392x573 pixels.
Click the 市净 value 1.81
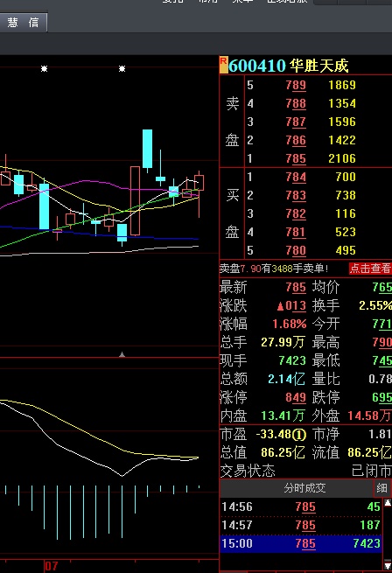pyautogui.click(x=380, y=434)
